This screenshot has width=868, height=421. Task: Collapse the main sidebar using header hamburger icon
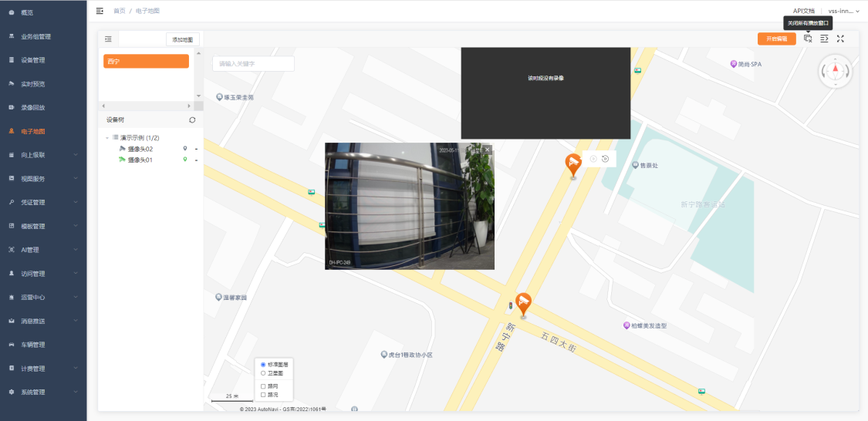100,11
